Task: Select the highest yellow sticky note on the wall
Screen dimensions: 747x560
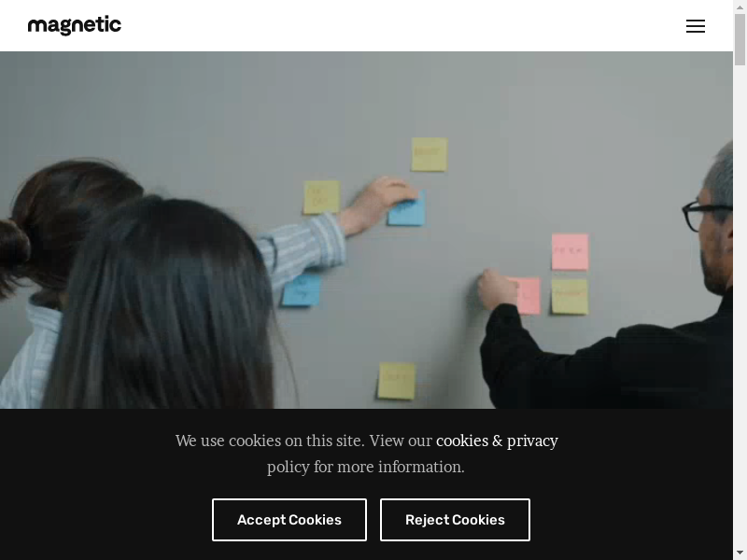Action: tap(430, 154)
